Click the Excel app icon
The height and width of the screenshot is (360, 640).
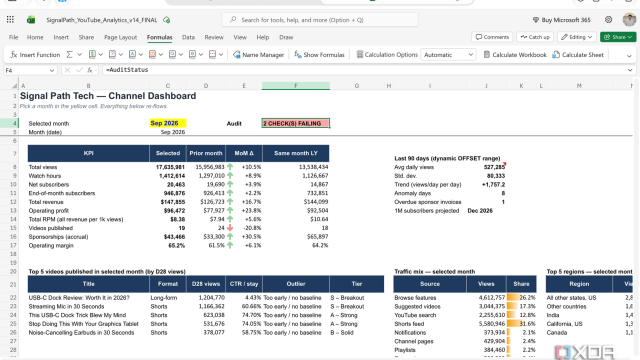tap(31, 20)
